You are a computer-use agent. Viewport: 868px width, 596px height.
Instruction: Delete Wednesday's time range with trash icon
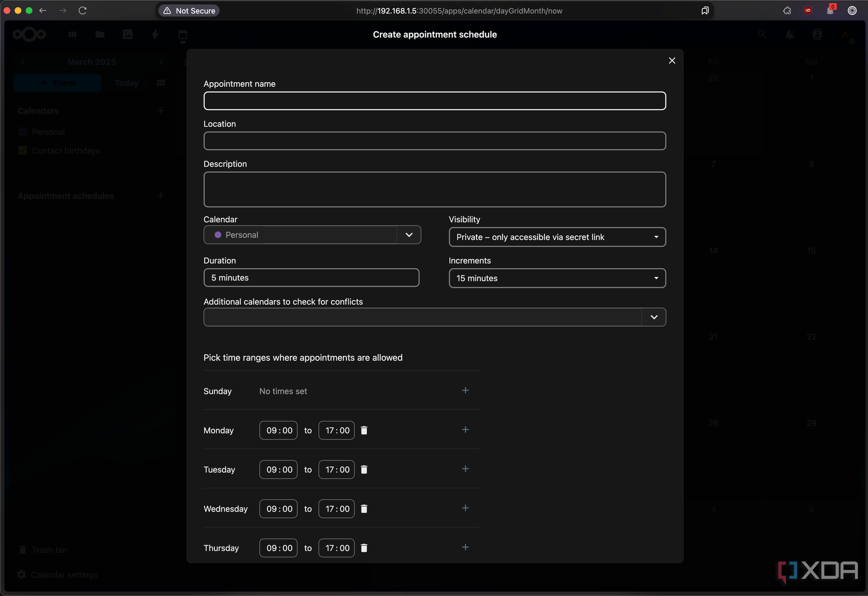pos(364,509)
